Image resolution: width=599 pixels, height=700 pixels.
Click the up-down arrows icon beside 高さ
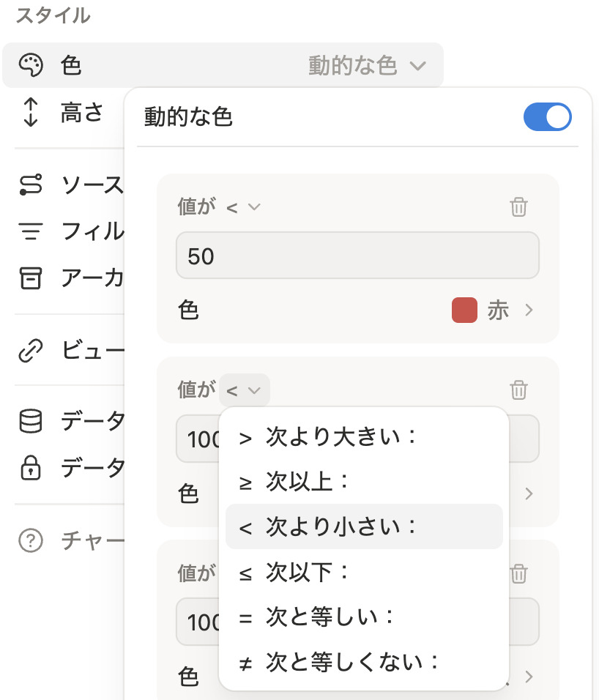point(31,111)
